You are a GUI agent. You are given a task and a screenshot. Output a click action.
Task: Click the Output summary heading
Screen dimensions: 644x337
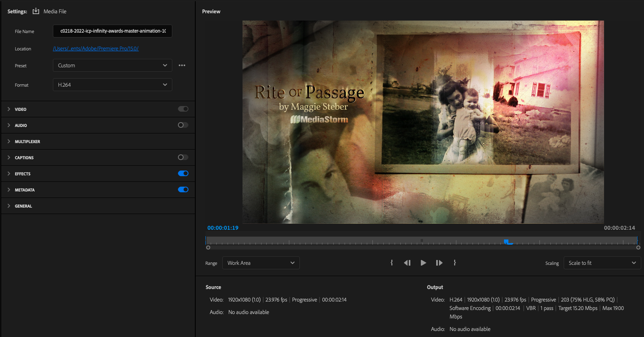click(x=435, y=287)
